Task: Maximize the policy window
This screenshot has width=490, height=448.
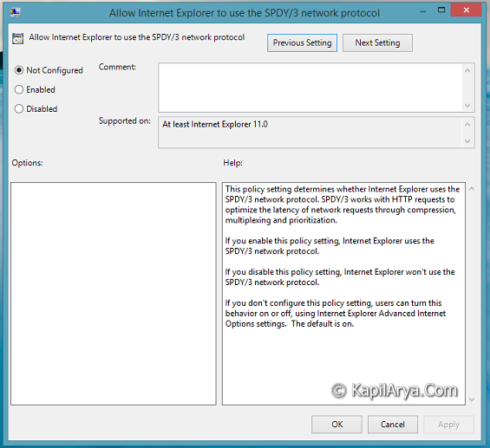Action: (441, 10)
